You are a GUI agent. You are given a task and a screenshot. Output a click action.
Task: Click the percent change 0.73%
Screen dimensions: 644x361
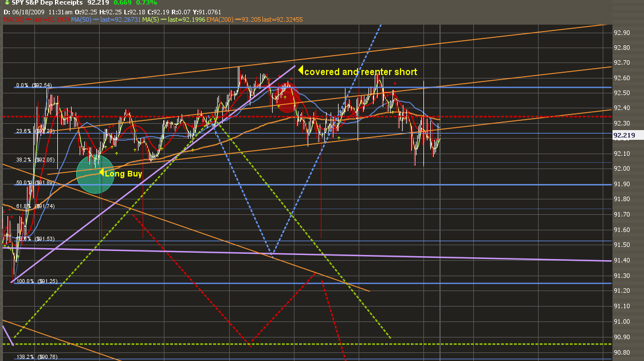point(147,3)
